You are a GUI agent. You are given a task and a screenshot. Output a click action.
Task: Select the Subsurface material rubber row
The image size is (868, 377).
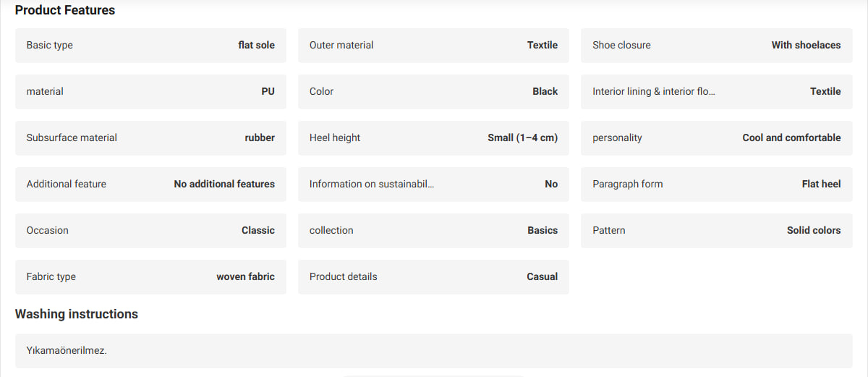tap(150, 137)
